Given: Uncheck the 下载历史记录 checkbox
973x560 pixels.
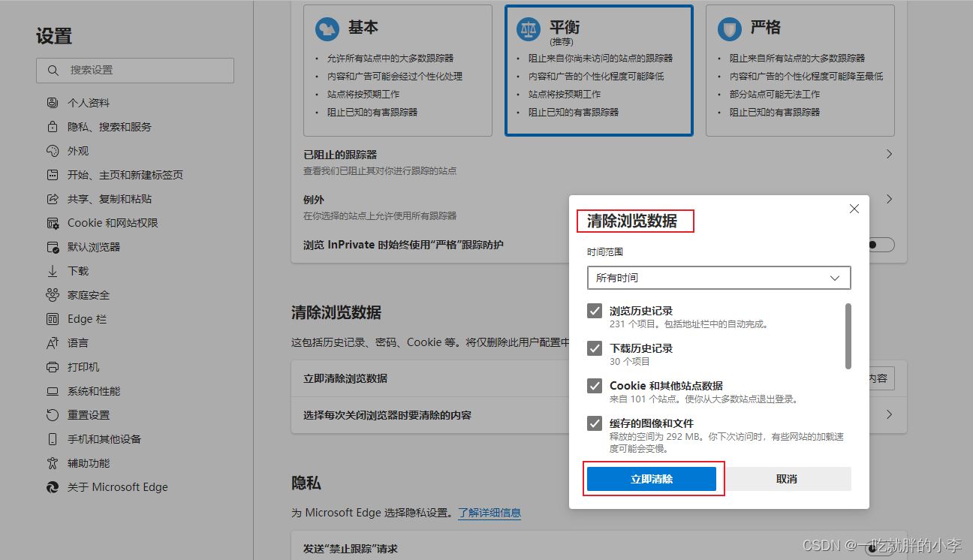Looking at the screenshot, I should click(x=595, y=348).
